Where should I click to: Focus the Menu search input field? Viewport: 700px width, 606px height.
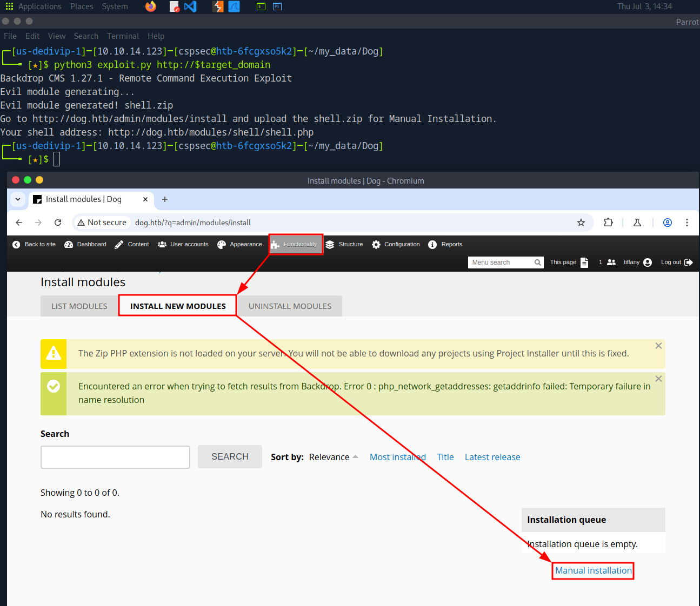[x=501, y=262]
